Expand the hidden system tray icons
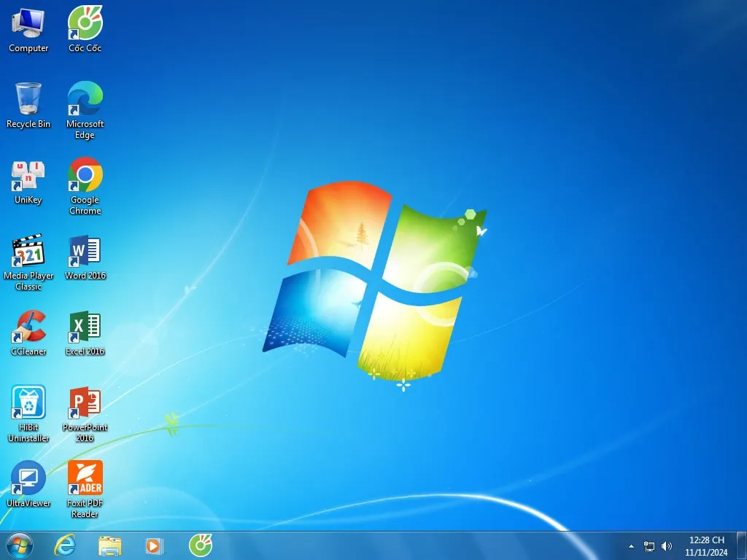Screen dimensions: 747x560 tap(631, 545)
